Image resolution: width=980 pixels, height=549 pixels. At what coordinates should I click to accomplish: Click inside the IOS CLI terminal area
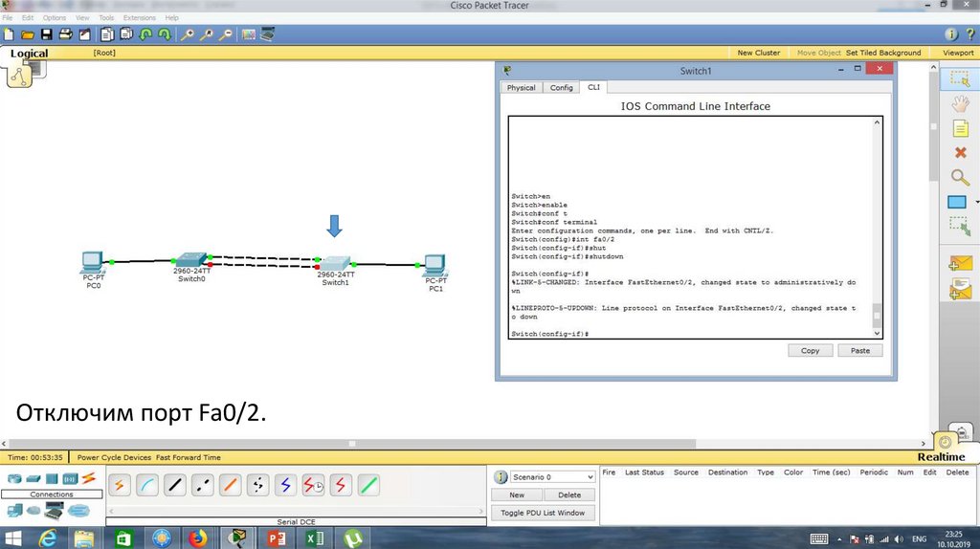[x=691, y=228]
